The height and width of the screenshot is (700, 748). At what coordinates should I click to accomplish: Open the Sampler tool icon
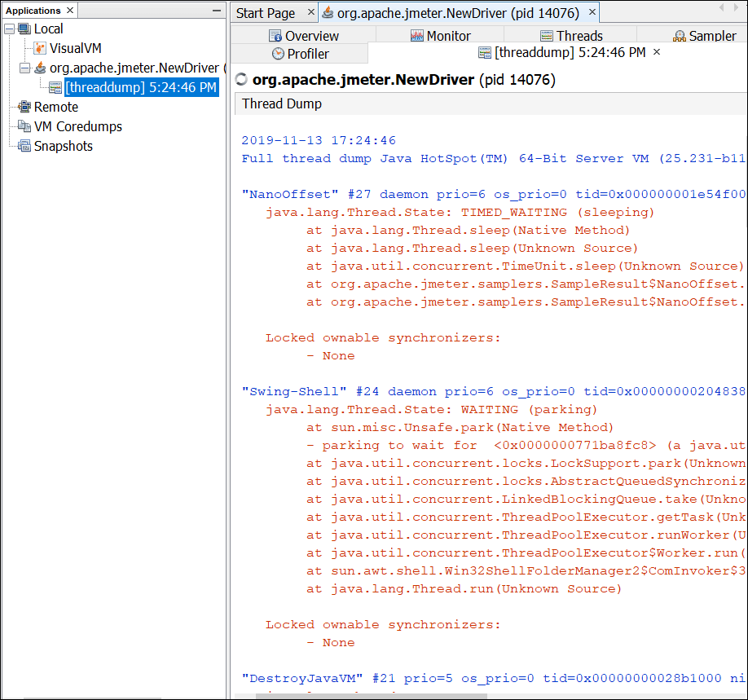coord(678,36)
